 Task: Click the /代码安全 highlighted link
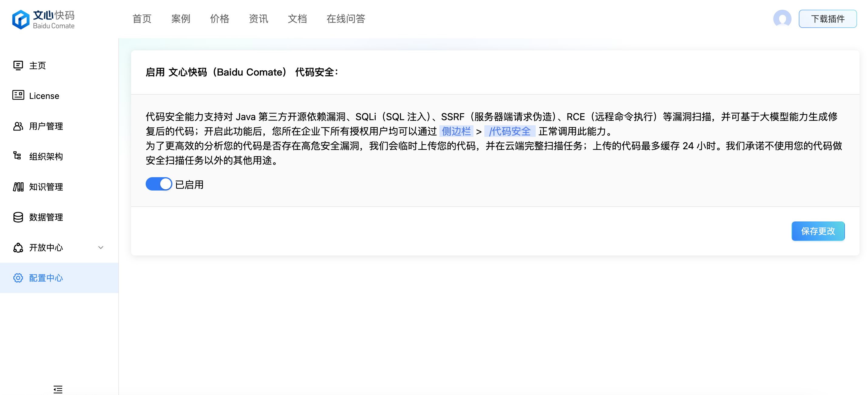(x=510, y=131)
